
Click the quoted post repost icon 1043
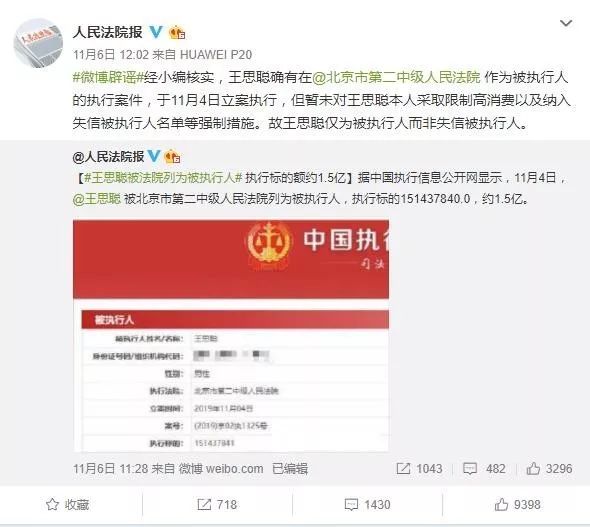(419, 469)
